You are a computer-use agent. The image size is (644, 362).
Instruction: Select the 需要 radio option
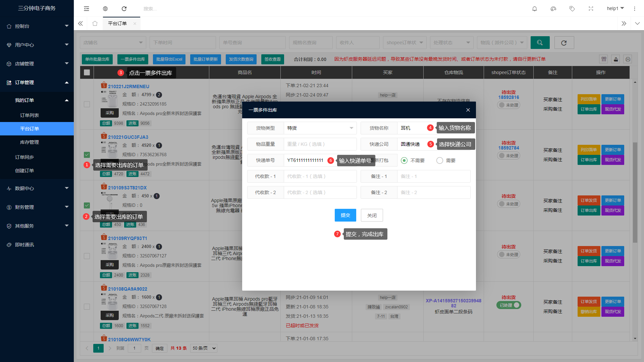[x=440, y=161]
